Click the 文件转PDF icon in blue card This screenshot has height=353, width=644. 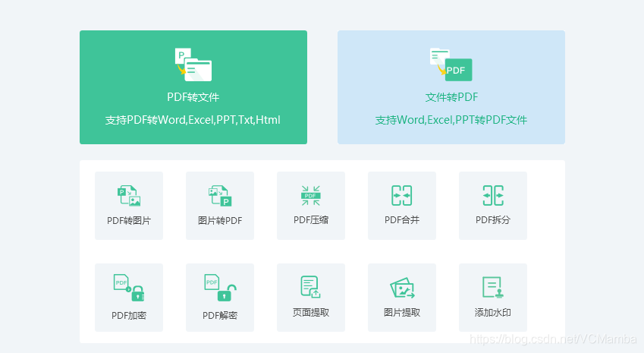(451, 65)
